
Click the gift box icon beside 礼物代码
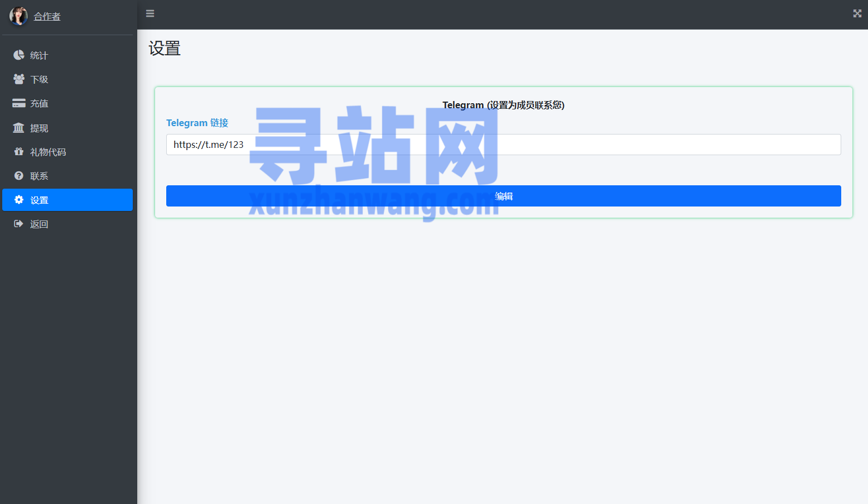coord(18,152)
